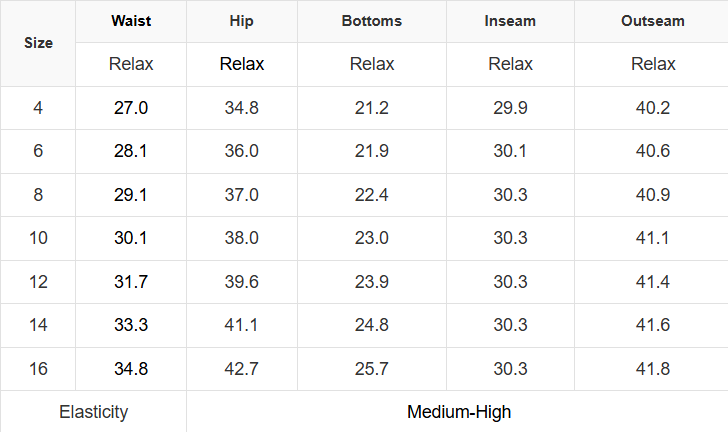The width and height of the screenshot is (728, 432).
Task: Click the size 16 row label
Action: 38,369
